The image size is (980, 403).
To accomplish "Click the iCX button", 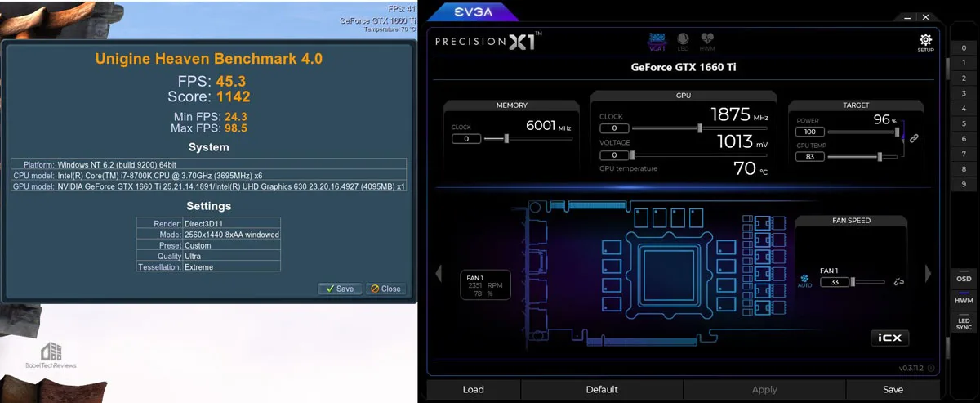I will click(889, 338).
